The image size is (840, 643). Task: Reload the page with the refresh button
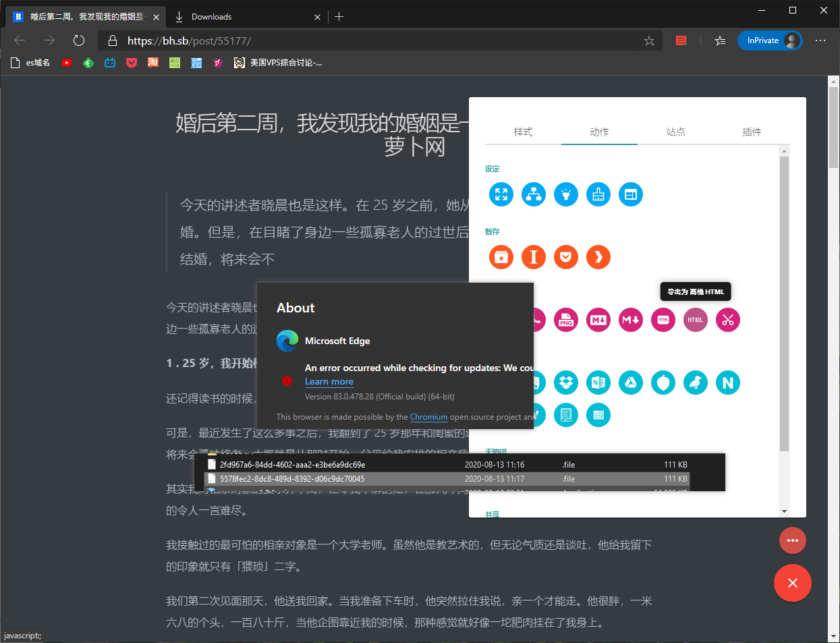pyautogui.click(x=79, y=40)
